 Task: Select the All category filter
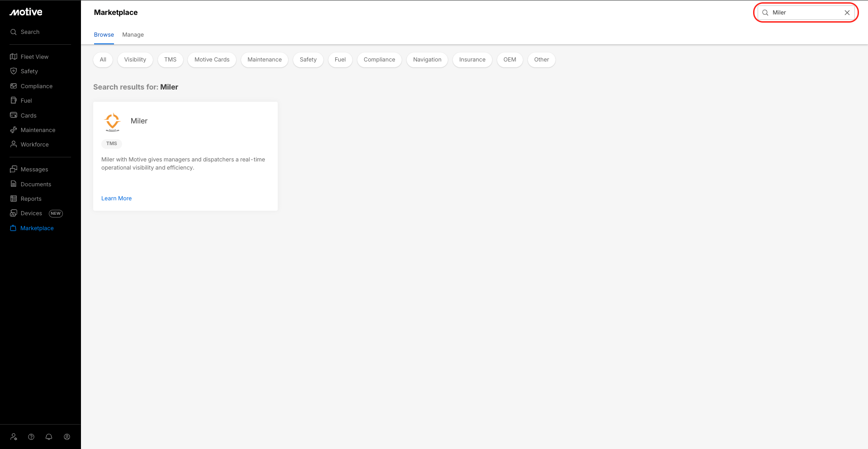pos(103,60)
